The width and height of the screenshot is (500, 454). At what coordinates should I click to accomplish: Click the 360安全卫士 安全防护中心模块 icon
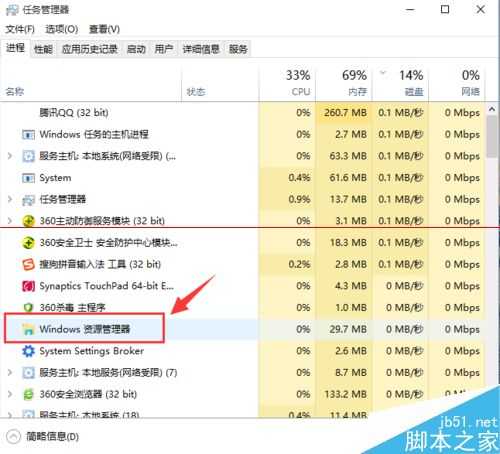pyautogui.click(x=28, y=243)
